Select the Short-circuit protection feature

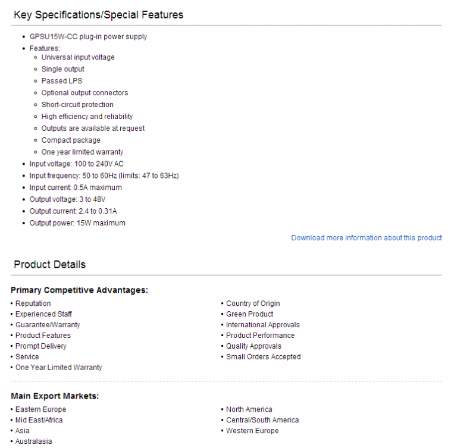[x=77, y=105]
